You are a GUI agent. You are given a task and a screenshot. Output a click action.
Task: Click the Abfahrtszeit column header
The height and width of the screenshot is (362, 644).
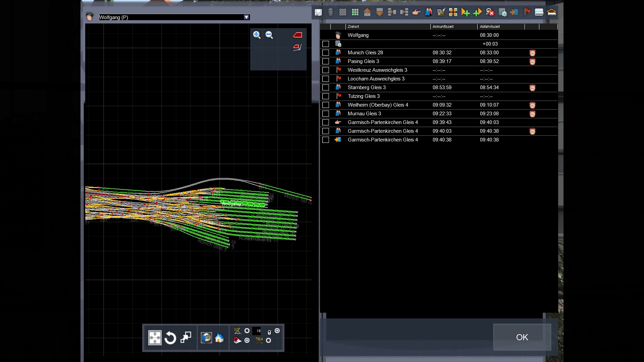(501, 26)
